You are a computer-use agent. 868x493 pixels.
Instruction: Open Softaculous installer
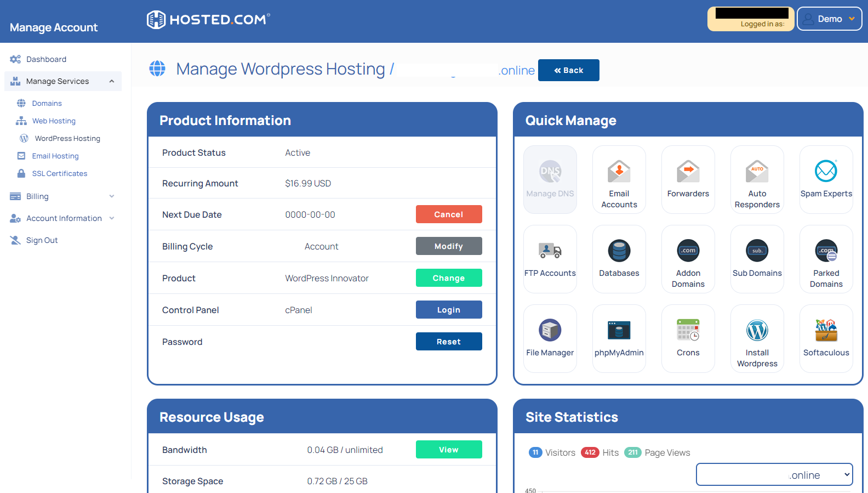point(826,338)
